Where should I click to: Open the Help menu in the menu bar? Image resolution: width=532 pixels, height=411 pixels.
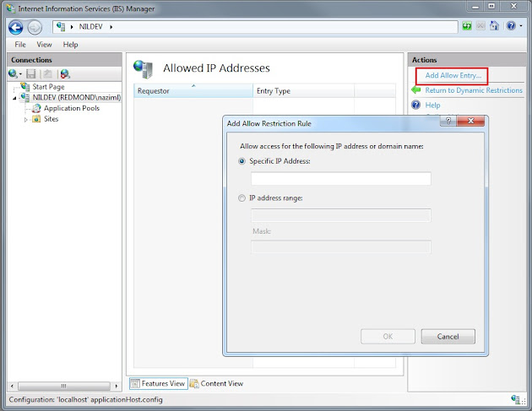click(70, 45)
